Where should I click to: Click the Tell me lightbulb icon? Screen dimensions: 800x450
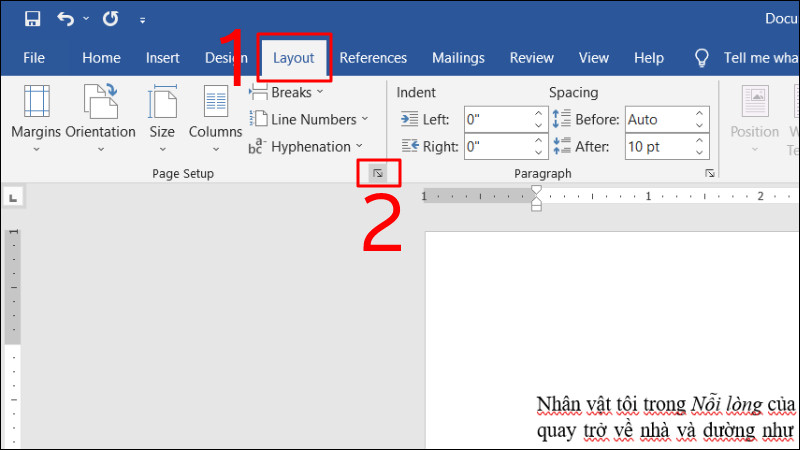[702, 58]
